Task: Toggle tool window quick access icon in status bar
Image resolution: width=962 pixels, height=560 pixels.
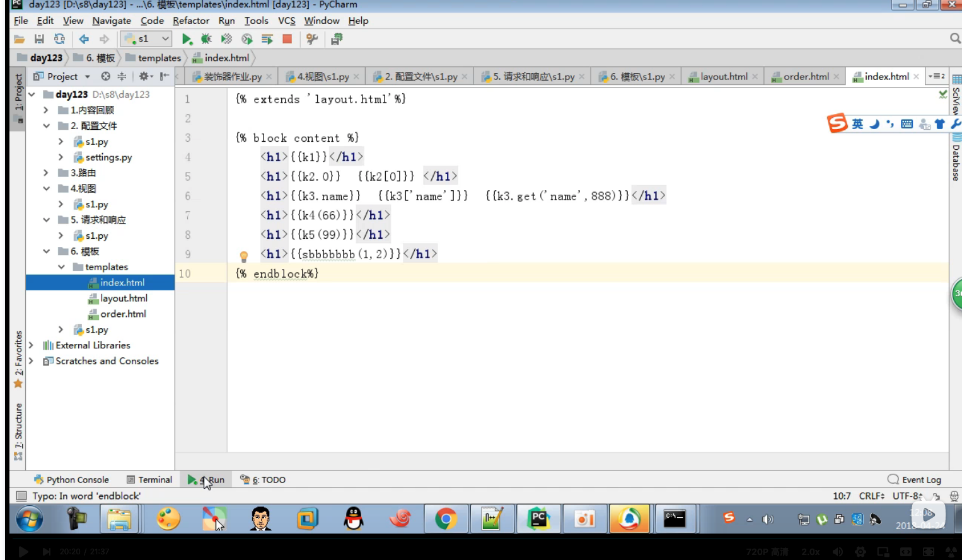Action: 21,496
